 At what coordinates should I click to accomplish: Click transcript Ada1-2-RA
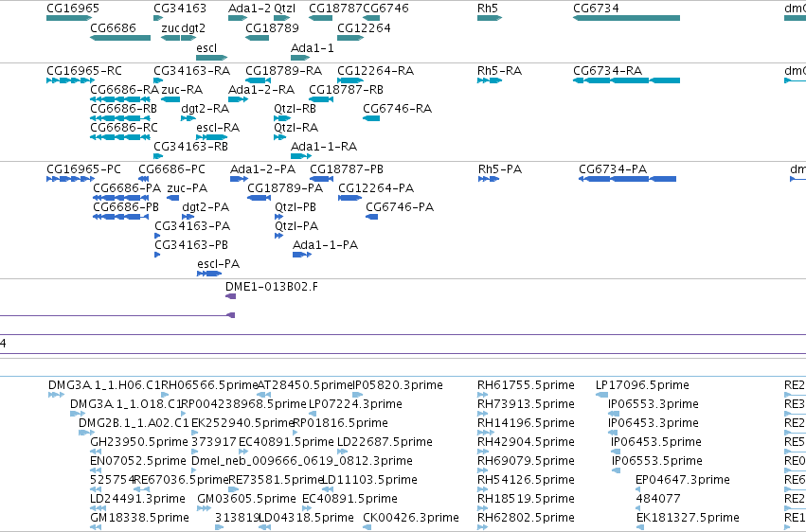tap(261, 89)
